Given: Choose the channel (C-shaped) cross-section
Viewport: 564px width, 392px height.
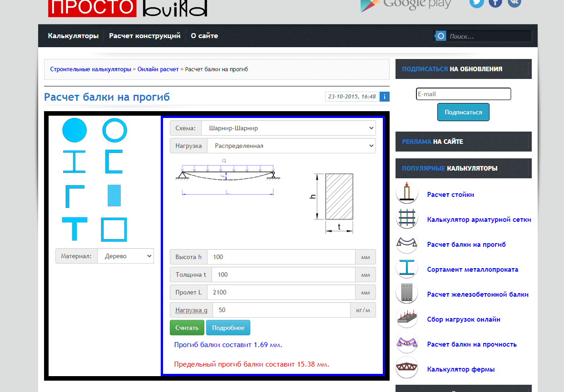Looking at the screenshot, I should point(114,162).
